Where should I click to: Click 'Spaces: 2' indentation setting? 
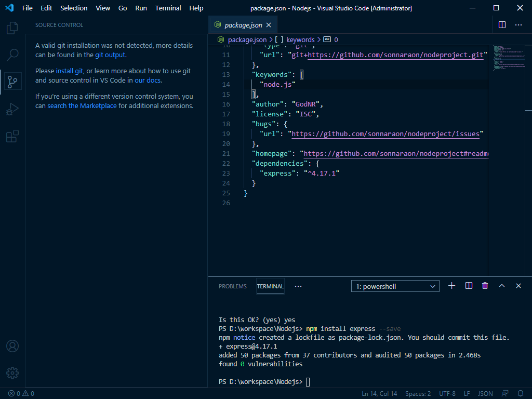(x=418, y=394)
